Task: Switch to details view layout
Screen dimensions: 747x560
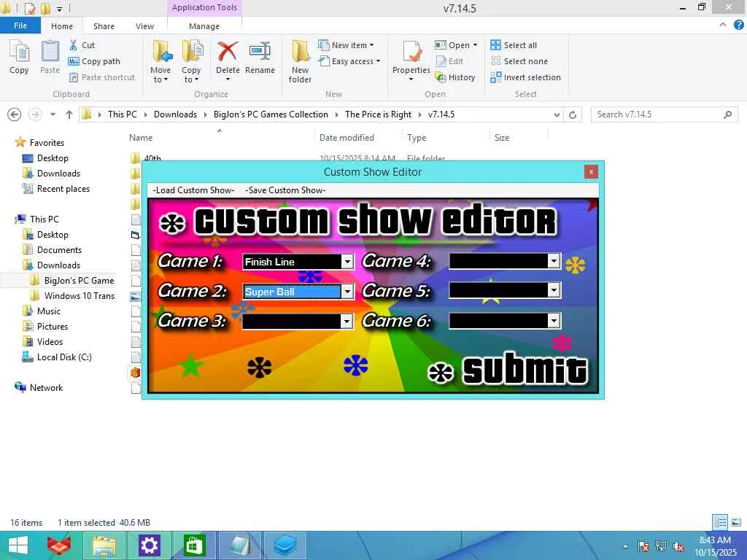Action: click(720, 522)
